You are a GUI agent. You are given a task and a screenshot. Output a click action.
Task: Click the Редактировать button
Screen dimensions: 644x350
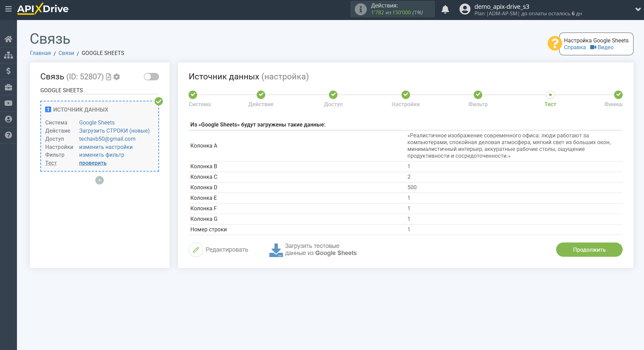(219, 250)
